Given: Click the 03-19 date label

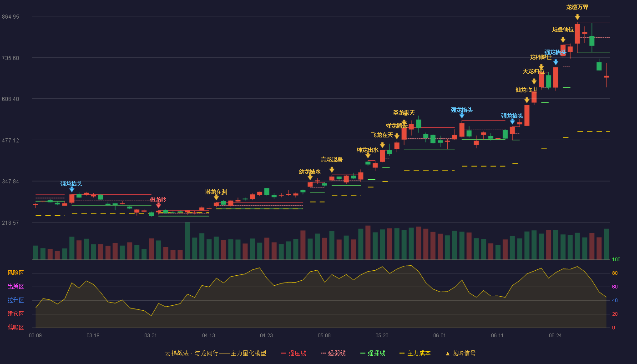Looking at the screenshot, I should pos(93,335).
